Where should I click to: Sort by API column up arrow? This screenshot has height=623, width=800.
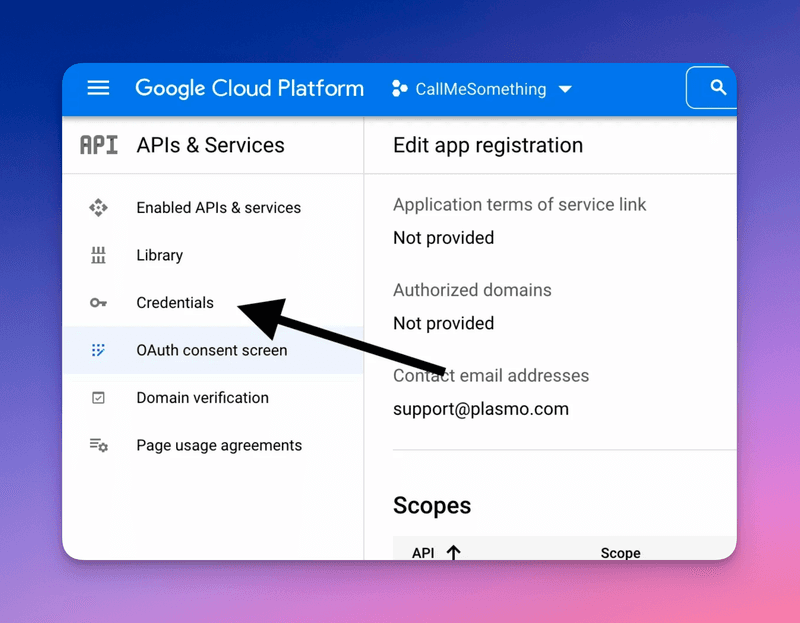point(453,553)
